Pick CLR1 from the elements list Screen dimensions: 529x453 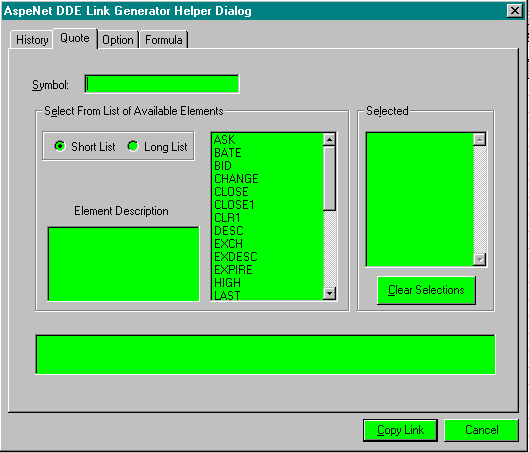[268, 218]
